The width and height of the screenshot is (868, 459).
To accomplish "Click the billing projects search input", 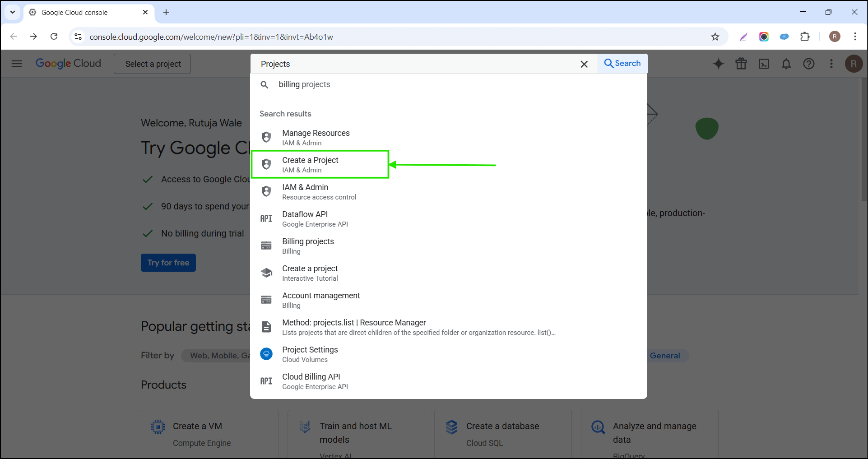I will click(304, 84).
